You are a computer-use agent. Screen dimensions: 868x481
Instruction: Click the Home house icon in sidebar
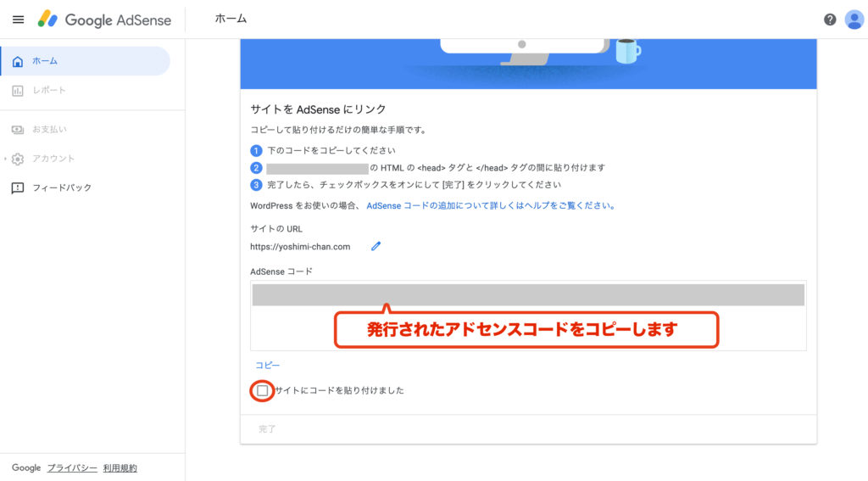[18, 61]
